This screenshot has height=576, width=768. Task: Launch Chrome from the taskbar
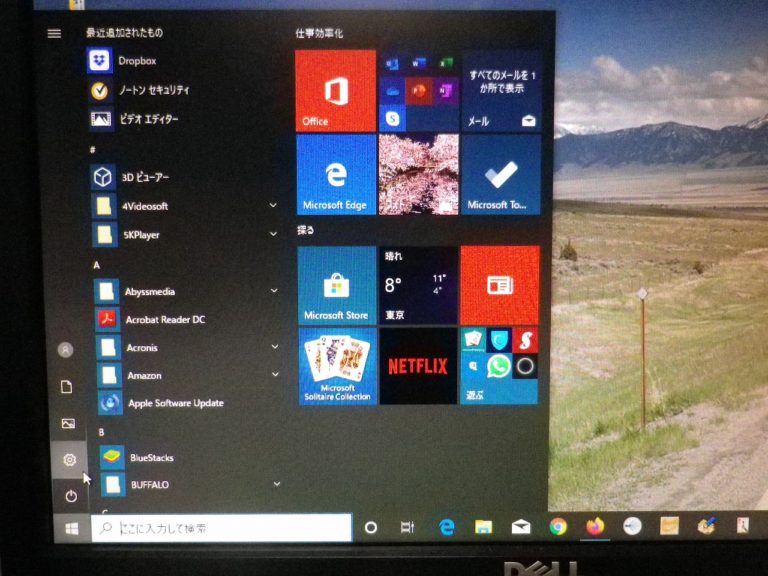558,527
